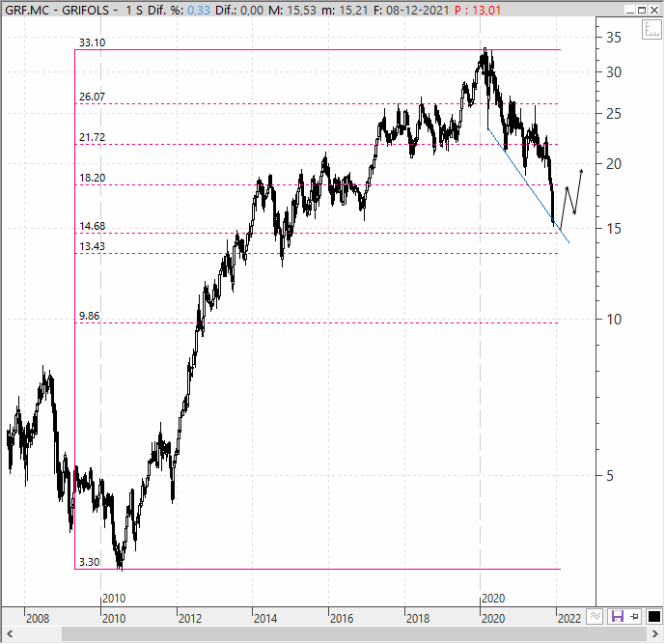Close the GRIFOLS chart window
This screenshot has height=644, width=665.
[x=654, y=10]
